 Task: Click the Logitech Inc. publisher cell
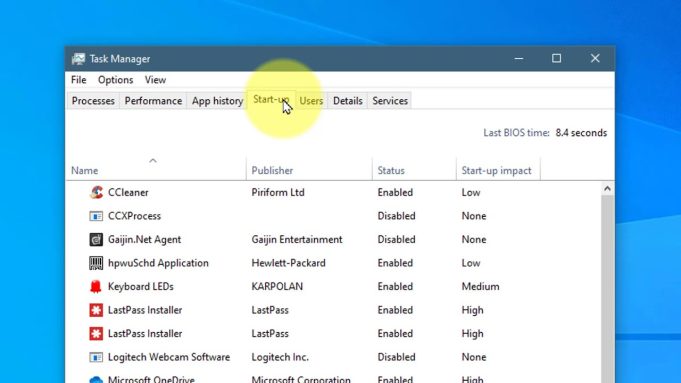(x=280, y=357)
